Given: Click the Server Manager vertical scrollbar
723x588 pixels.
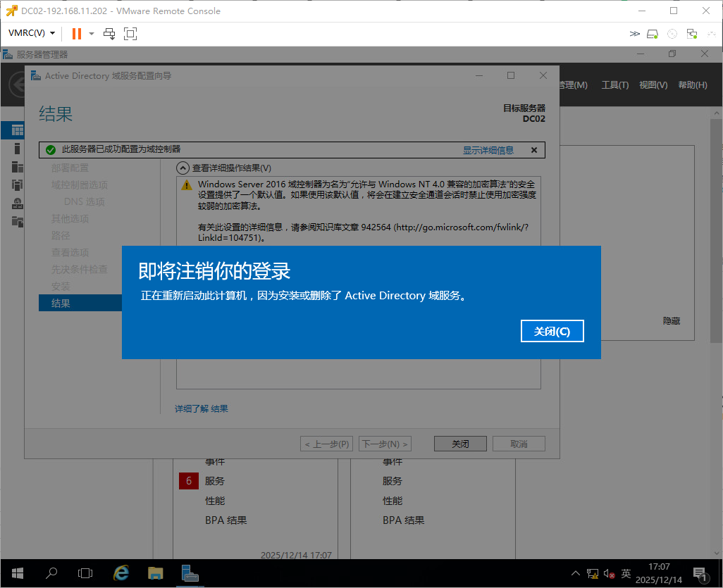Looking at the screenshot, I should 716,230.
